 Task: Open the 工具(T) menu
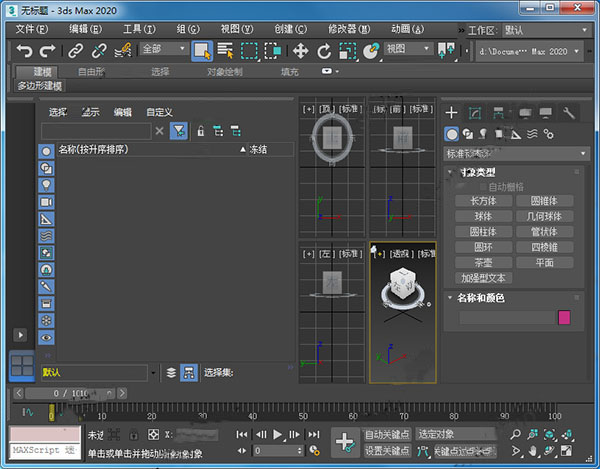pos(139,29)
